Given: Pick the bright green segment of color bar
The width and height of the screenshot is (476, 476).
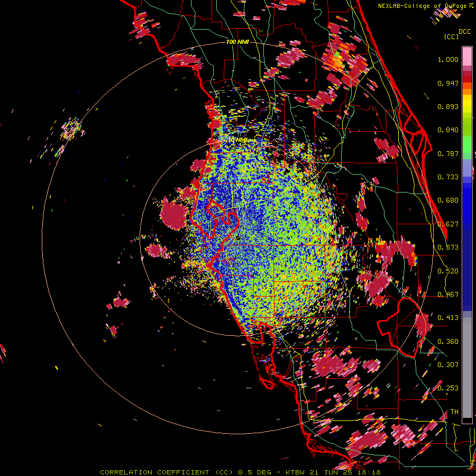Looking at the screenshot, I should 467,144.
